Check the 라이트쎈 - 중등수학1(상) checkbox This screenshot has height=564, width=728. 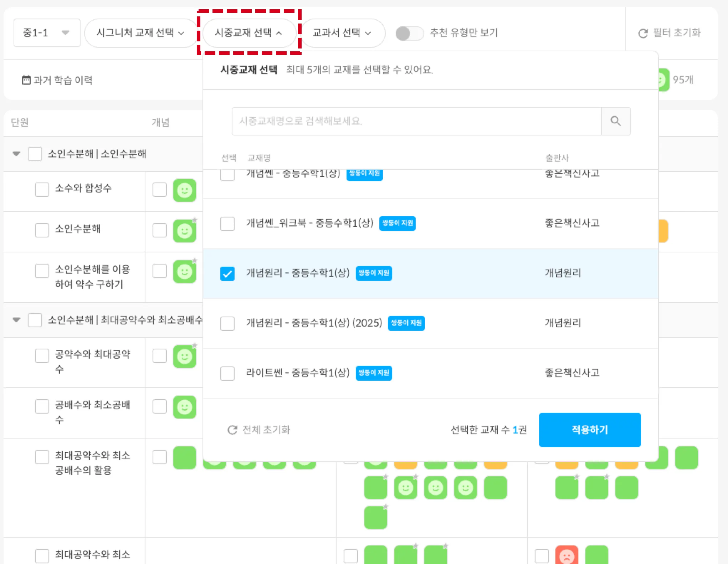pyautogui.click(x=227, y=374)
